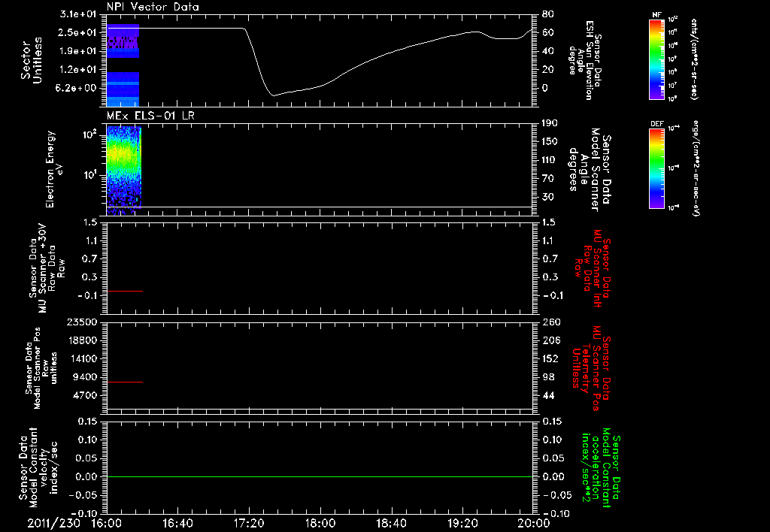Click the green 'Model Constant acceleration' label
Viewport: 770px width, 532px height.
point(601,469)
